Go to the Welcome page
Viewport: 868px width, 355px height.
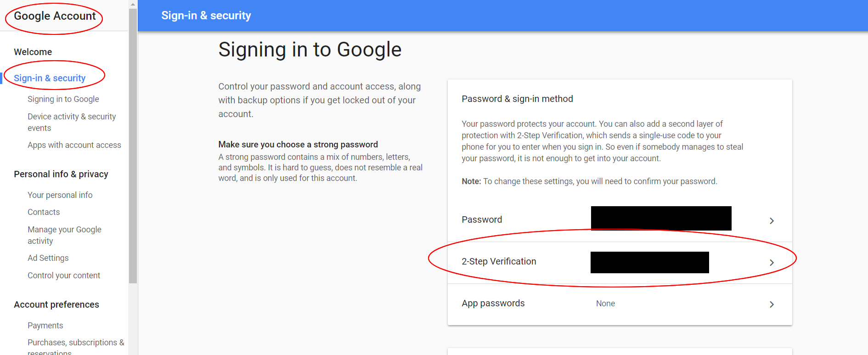pyautogui.click(x=33, y=52)
